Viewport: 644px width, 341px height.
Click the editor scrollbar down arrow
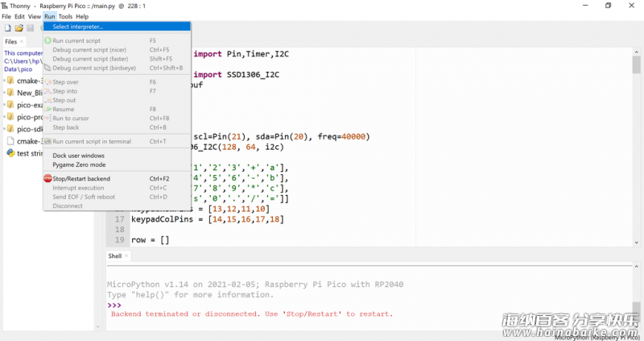point(636,243)
